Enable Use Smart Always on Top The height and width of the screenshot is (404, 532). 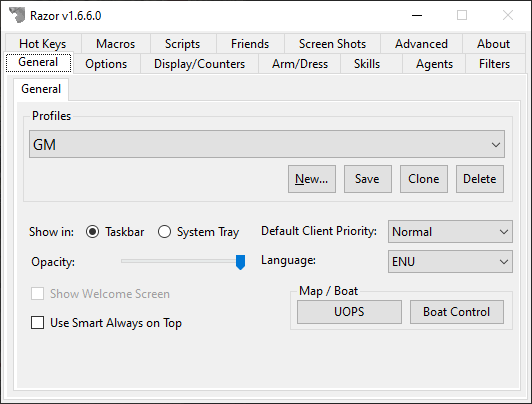click(37, 323)
